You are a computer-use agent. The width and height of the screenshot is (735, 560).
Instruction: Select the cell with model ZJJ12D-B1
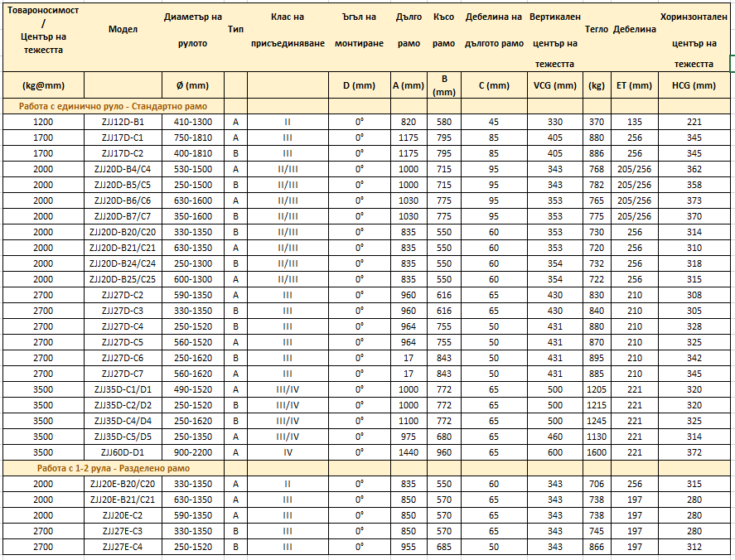(123, 122)
